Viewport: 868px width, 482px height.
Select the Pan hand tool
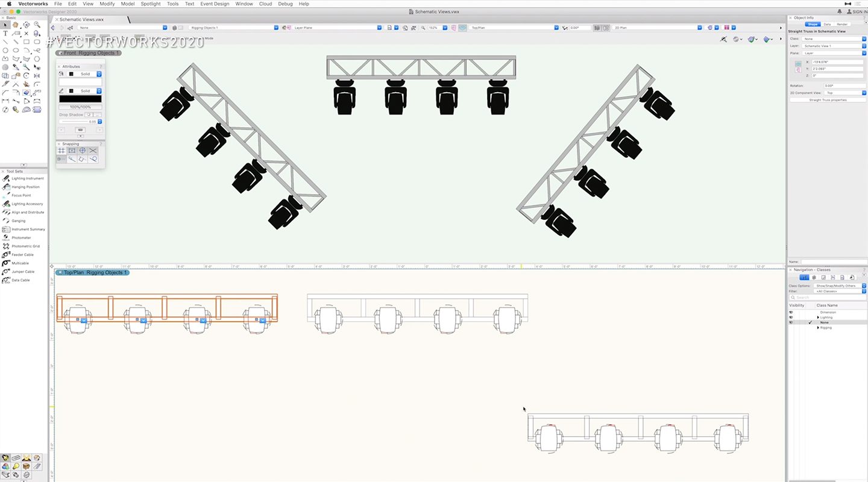click(x=16, y=25)
